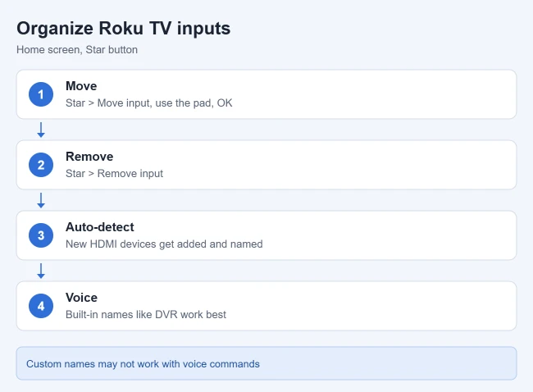Select text 'Star > Remove input'
The image size is (533, 392).
(114, 173)
